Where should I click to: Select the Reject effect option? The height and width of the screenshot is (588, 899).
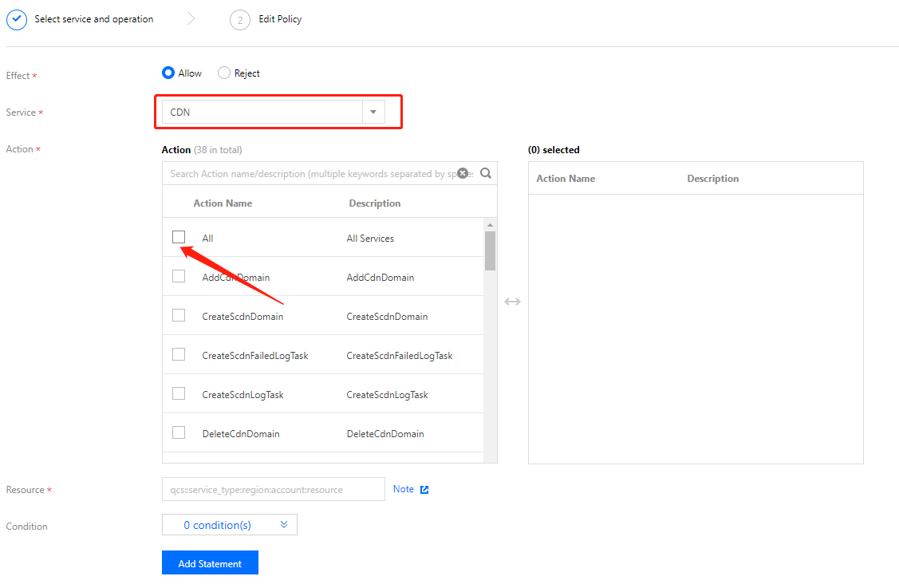point(224,73)
